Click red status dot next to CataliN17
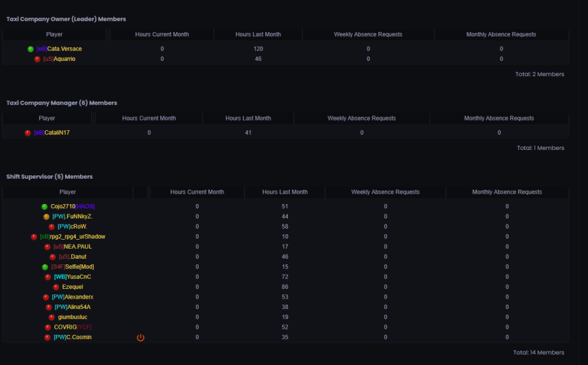Screen dimensions: 588x365 (x=27, y=133)
